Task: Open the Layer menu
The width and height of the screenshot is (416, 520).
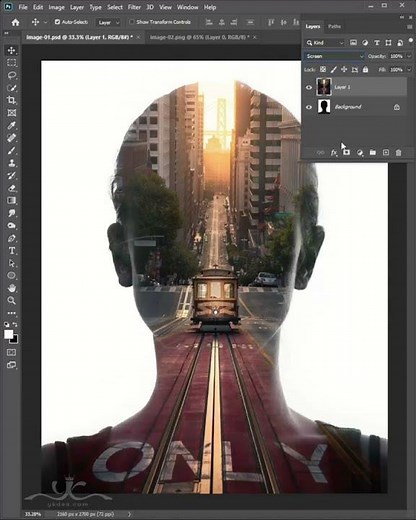Action: (76, 7)
